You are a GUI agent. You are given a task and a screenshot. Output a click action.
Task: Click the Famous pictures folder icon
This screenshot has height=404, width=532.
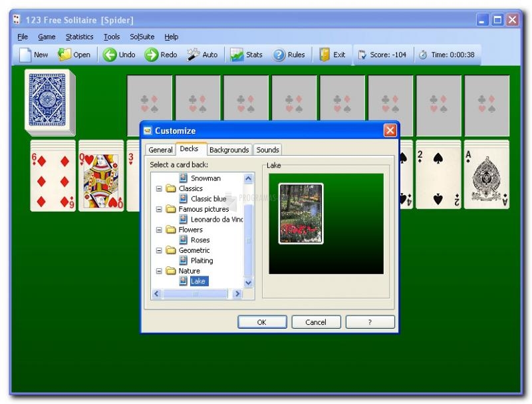coord(171,209)
